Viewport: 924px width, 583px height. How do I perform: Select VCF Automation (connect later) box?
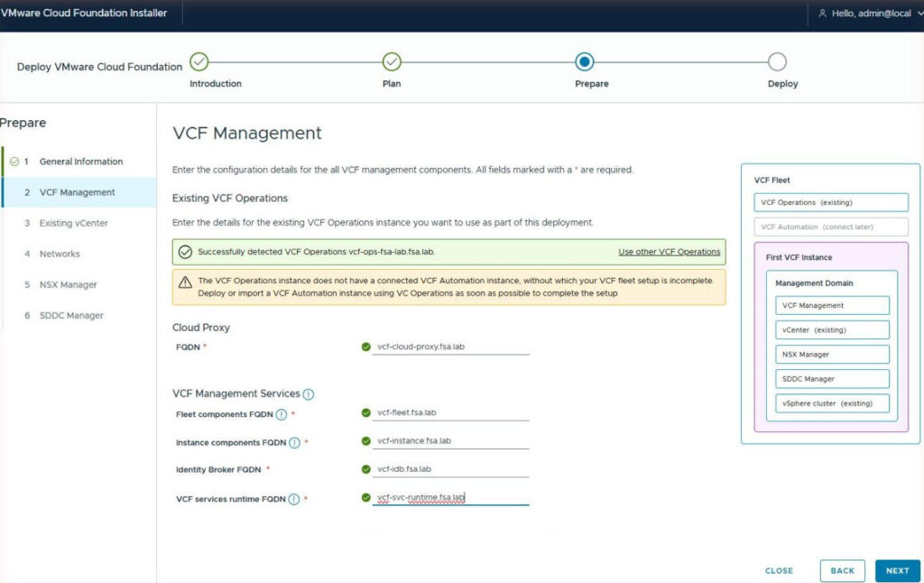click(831, 227)
